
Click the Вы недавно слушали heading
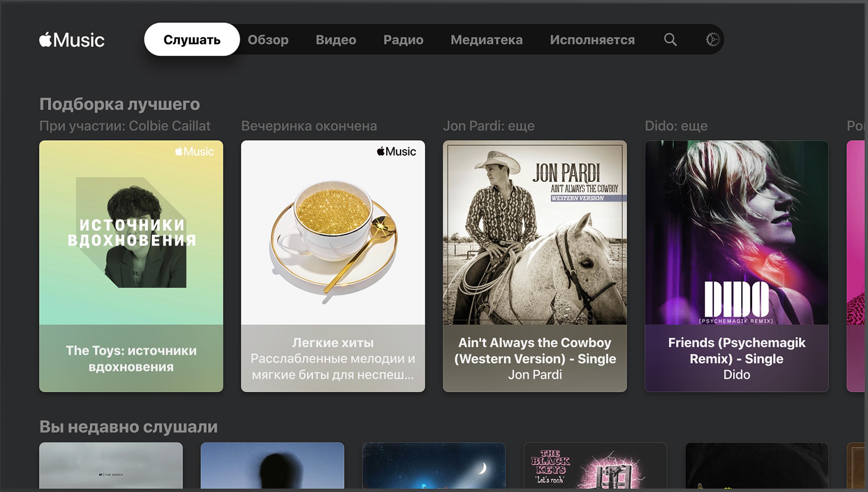(x=129, y=427)
